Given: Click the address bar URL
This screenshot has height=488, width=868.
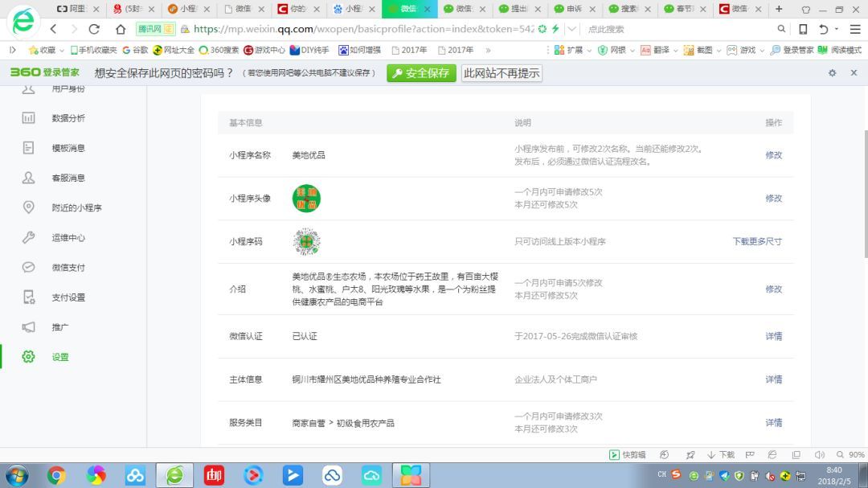Looking at the screenshot, I should (x=364, y=29).
